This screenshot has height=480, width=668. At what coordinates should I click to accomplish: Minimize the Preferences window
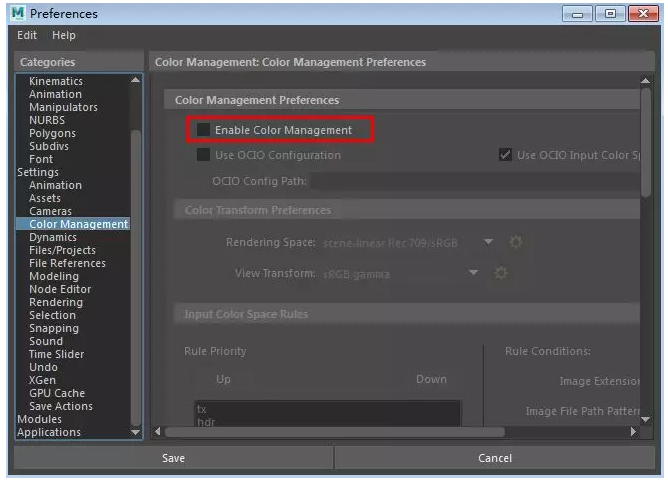577,14
